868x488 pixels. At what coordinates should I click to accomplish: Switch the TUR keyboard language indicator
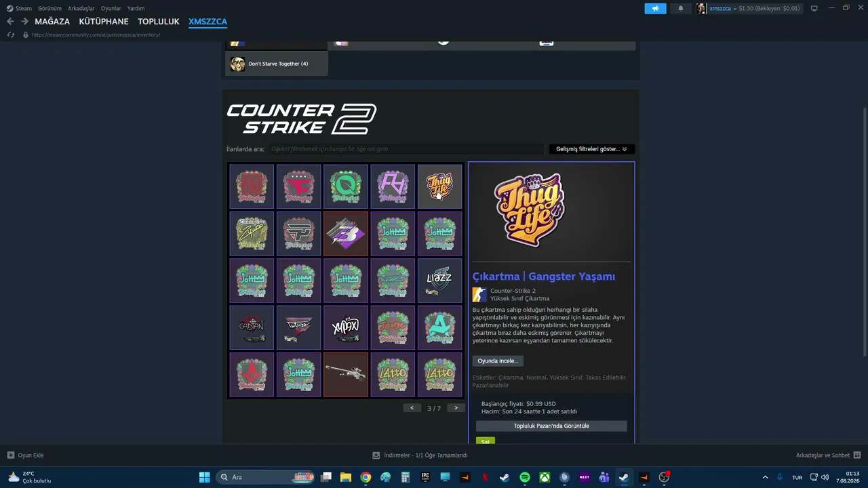797,477
